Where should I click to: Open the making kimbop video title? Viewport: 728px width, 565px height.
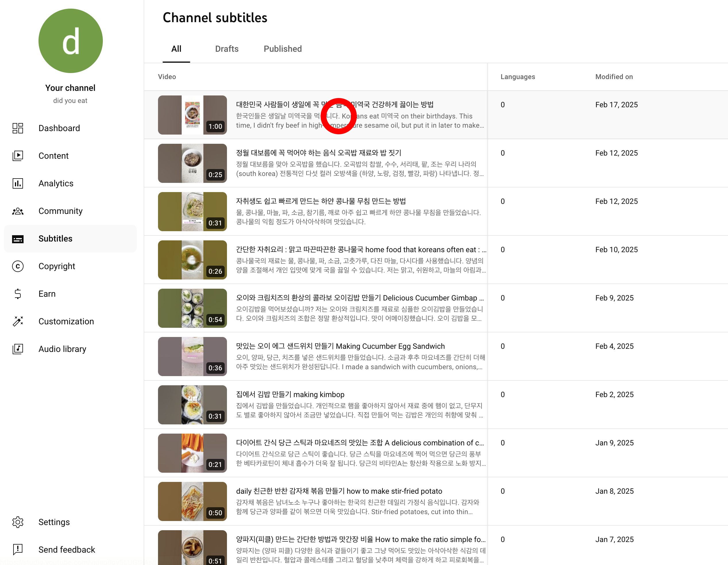pos(290,394)
